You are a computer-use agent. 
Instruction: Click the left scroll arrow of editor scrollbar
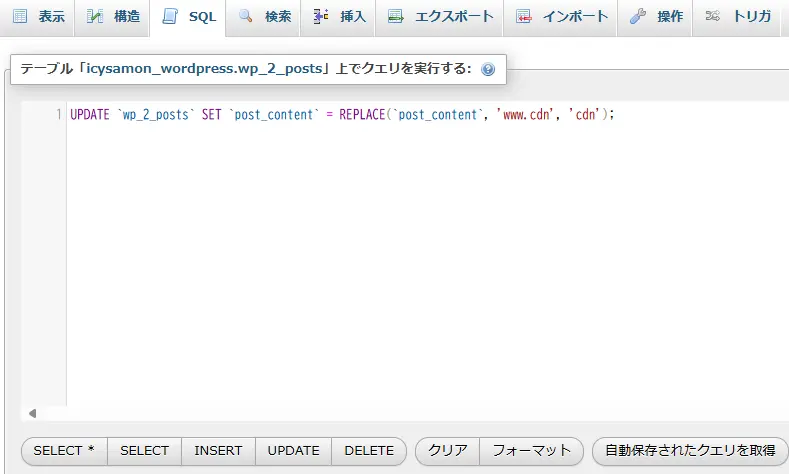pyautogui.click(x=32, y=414)
